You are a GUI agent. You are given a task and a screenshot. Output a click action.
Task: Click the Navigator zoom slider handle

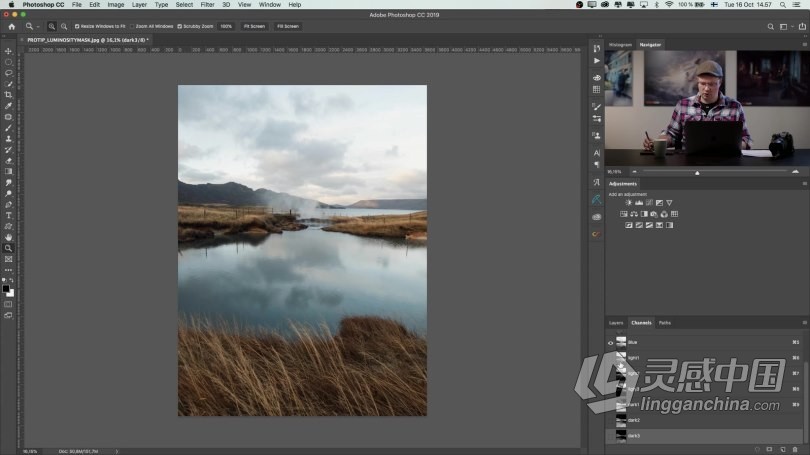click(697, 173)
